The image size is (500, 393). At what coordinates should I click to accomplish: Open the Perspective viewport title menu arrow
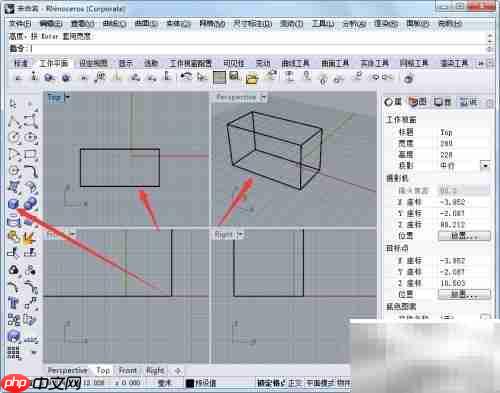(264, 97)
